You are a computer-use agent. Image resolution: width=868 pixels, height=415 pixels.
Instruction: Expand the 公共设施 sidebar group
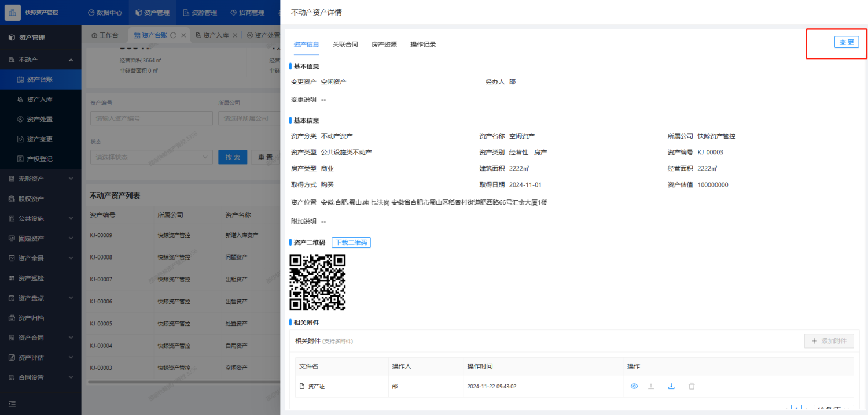[41, 218]
